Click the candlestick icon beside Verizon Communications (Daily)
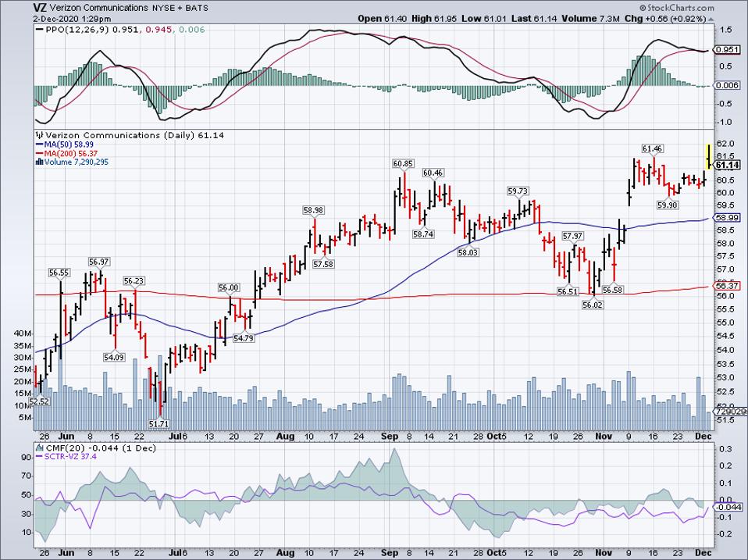This screenshot has height=560, width=748. (x=40, y=135)
